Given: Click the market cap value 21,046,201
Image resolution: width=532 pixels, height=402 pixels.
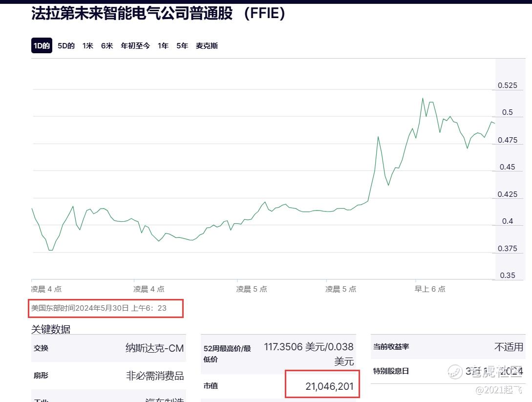Looking at the screenshot, I should 329,386.
